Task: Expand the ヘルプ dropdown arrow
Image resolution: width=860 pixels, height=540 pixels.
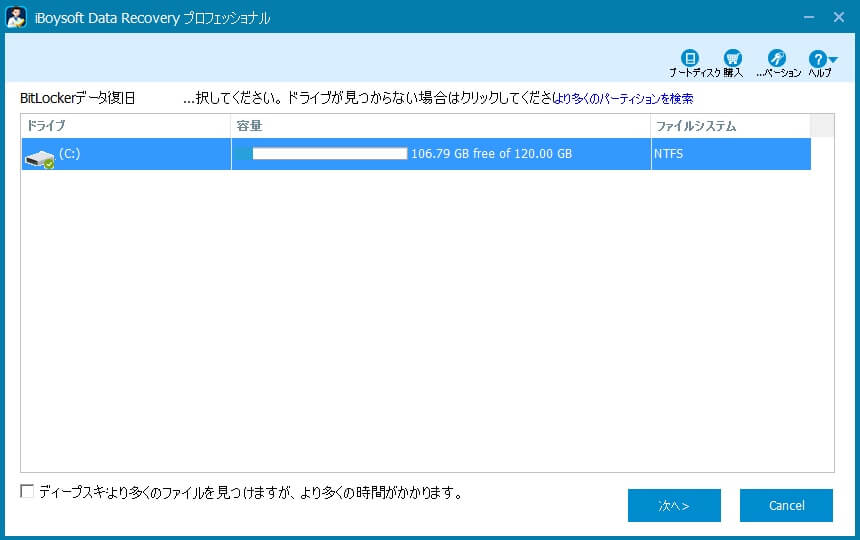Action: [x=834, y=61]
